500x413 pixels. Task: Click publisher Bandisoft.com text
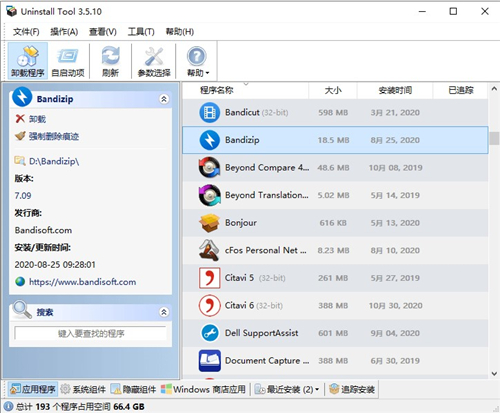point(43,230)
